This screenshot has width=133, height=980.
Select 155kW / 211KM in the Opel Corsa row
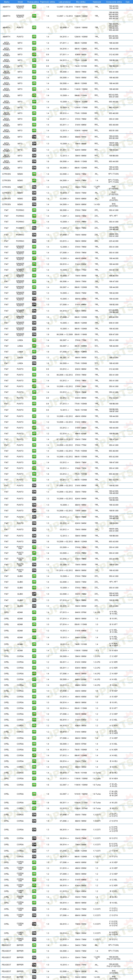81,803
